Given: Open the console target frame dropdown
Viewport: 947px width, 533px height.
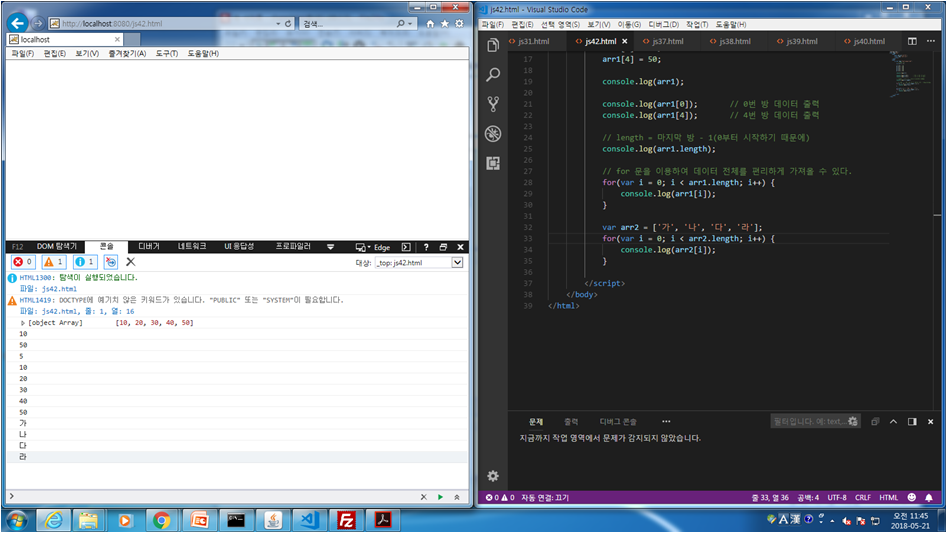Looking at the screenshot, I should point(457,263).
